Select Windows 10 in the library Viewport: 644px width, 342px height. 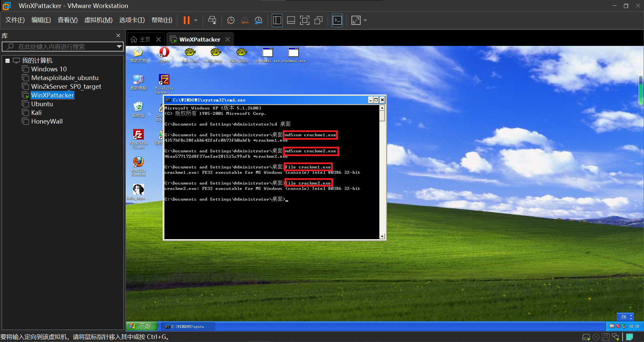49,69
